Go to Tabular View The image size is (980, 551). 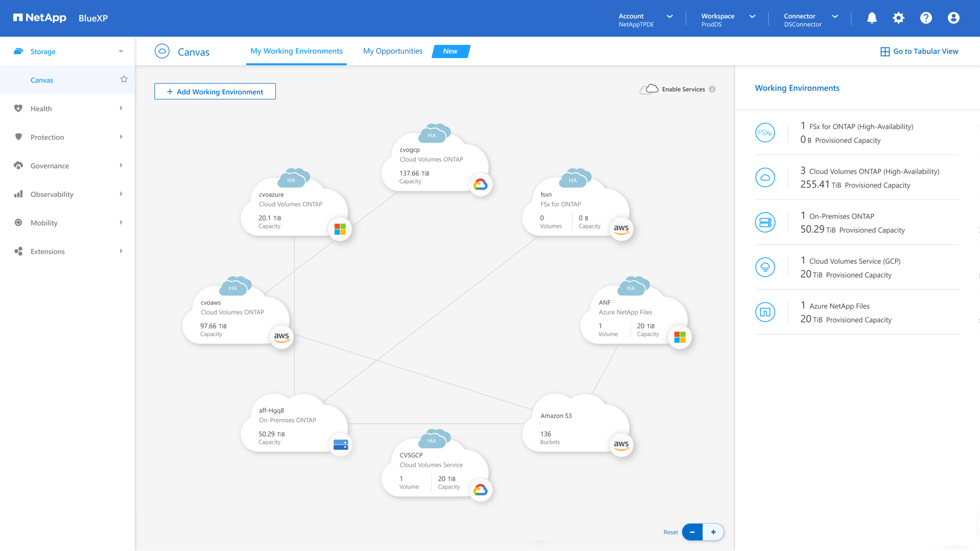(919, 51)
